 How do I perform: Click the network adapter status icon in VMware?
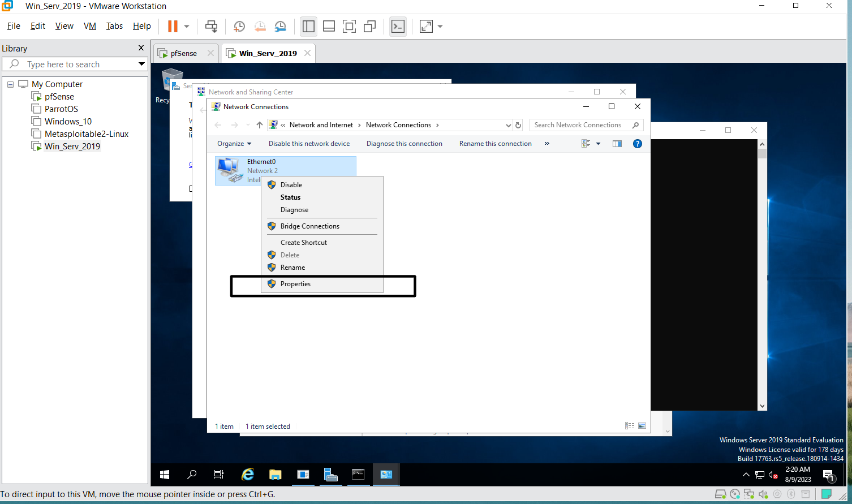pyautogui.click(x=749, y=494)
